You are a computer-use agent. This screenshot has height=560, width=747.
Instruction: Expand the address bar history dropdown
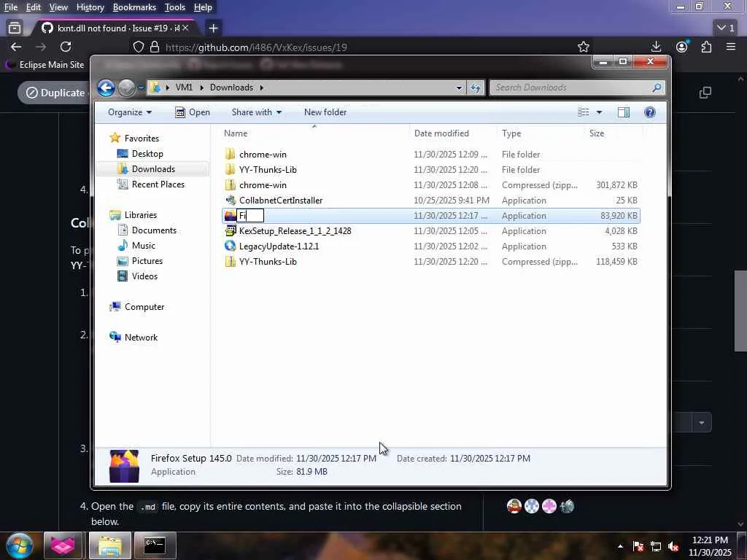pos(459,87)
